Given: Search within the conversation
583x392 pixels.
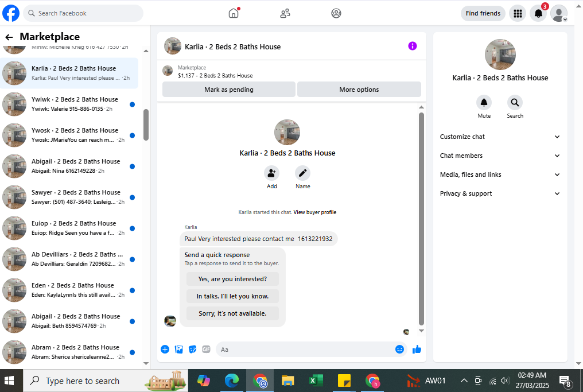Looking at the screenshot, I should [515, 102].
